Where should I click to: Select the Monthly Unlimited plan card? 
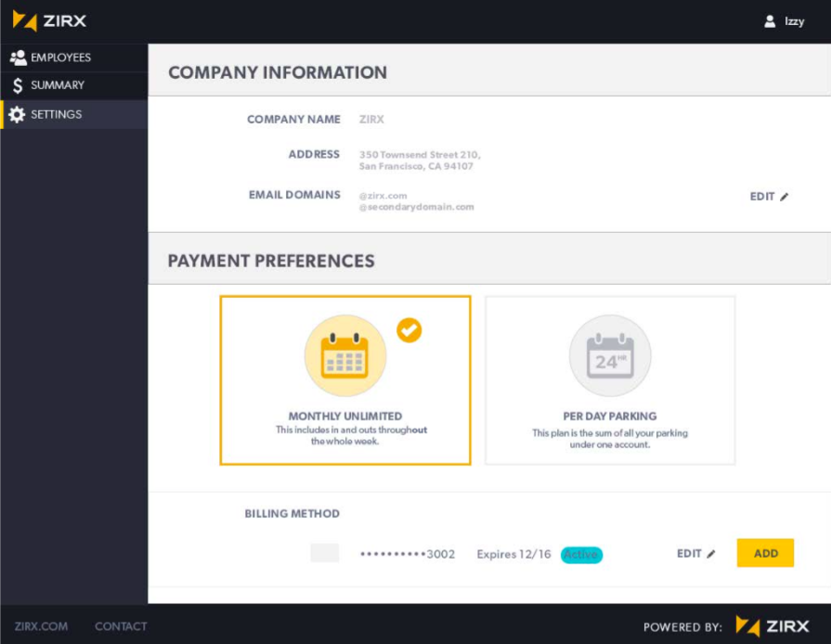pos(345,380)
